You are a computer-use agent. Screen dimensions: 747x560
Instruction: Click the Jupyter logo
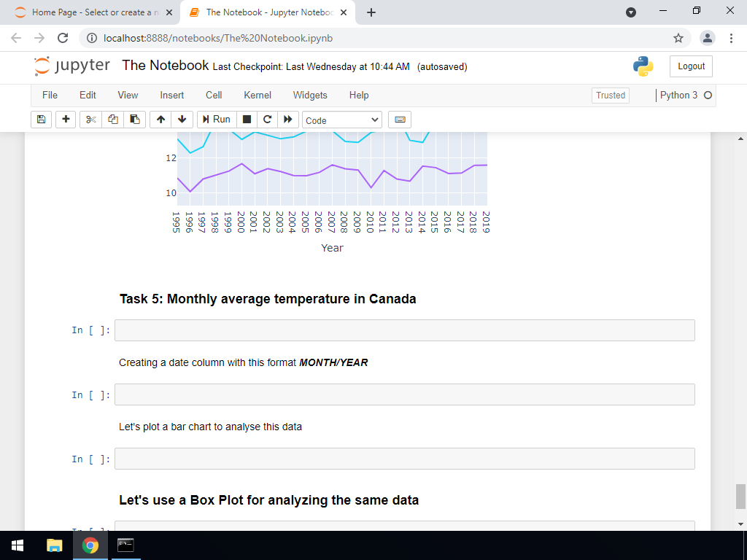72,66
